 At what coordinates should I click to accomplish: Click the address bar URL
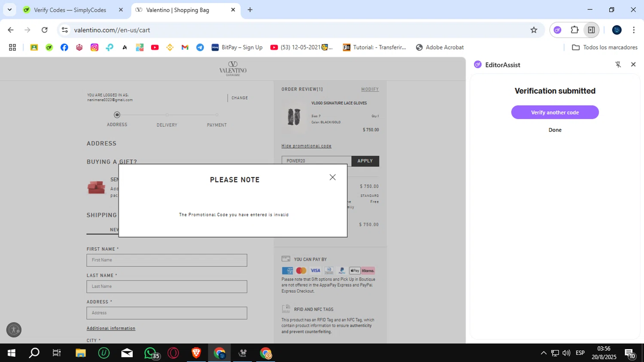coord(112,30)
